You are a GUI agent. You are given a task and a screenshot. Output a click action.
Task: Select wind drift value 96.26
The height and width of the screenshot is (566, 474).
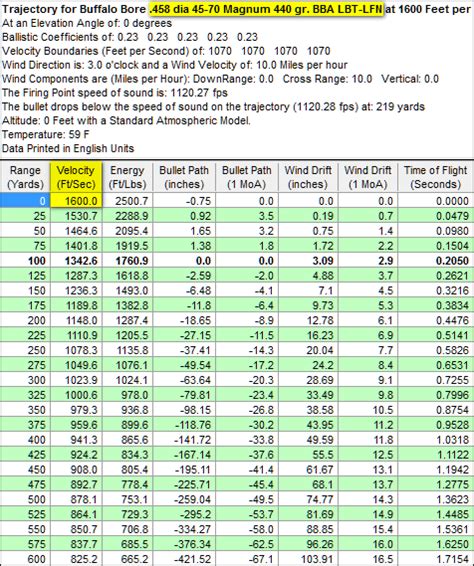(308, 544)
